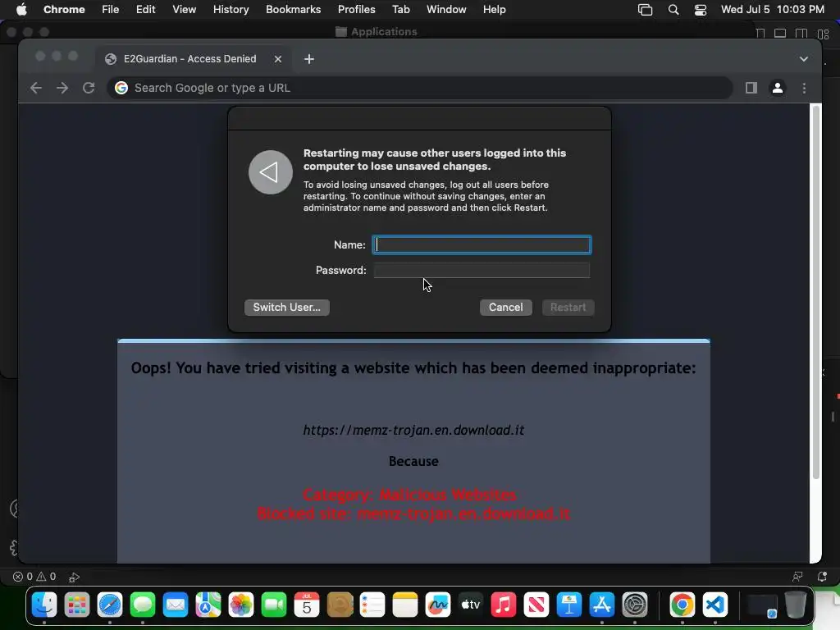Open Finder from the Dock
The height and width of the screenshot is (630, 840).
coord(44,605)
